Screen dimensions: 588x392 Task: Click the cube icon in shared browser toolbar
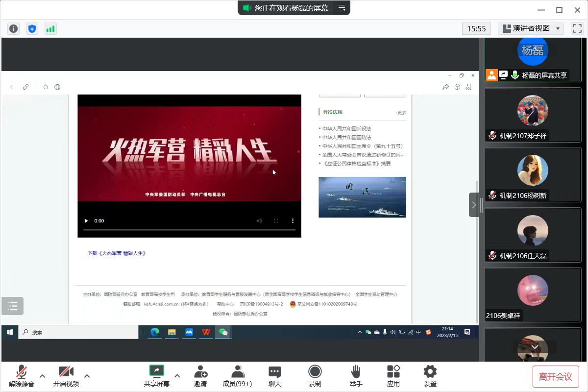coord(457,87)
